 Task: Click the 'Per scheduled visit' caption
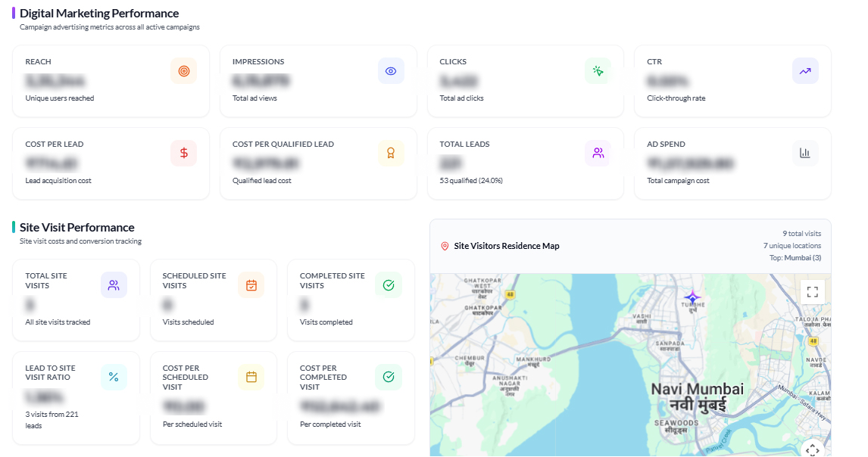coord(192,424)
